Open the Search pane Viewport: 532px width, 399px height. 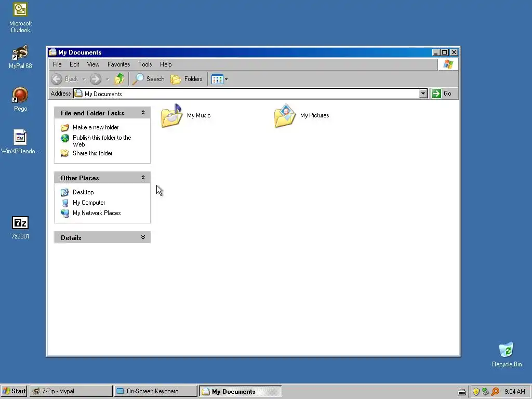pyautogui.click(x=148, y=79)
